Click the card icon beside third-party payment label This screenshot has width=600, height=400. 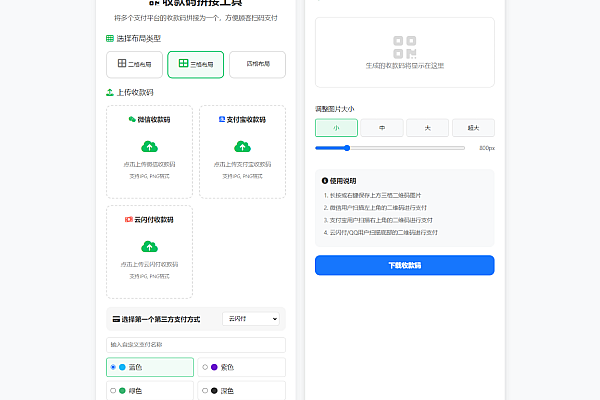(116, 319)
